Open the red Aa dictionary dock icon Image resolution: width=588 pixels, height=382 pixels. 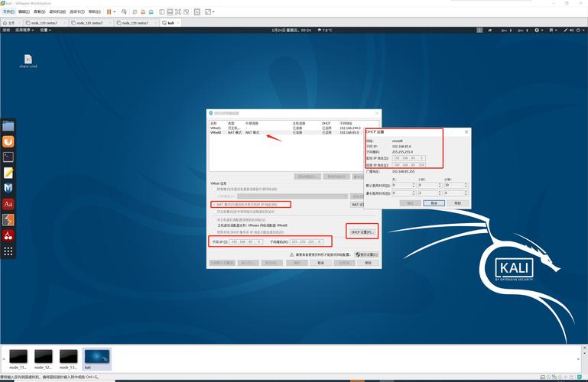coord(8,204)
